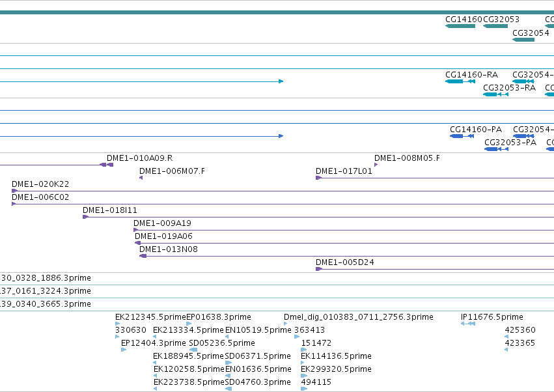This screenshot has width=554, height=392.
Task: Select the CG32053 gene feature label
Action: (x=501, y=20)
